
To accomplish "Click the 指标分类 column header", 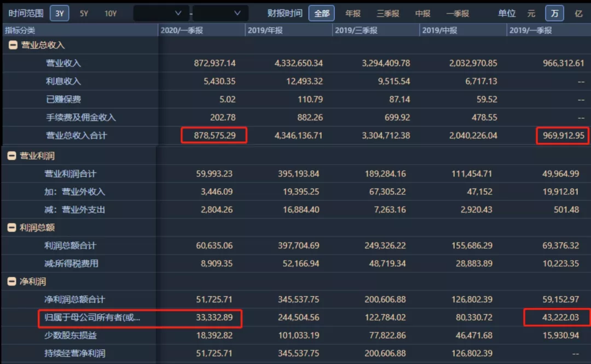I will point(20,31).
